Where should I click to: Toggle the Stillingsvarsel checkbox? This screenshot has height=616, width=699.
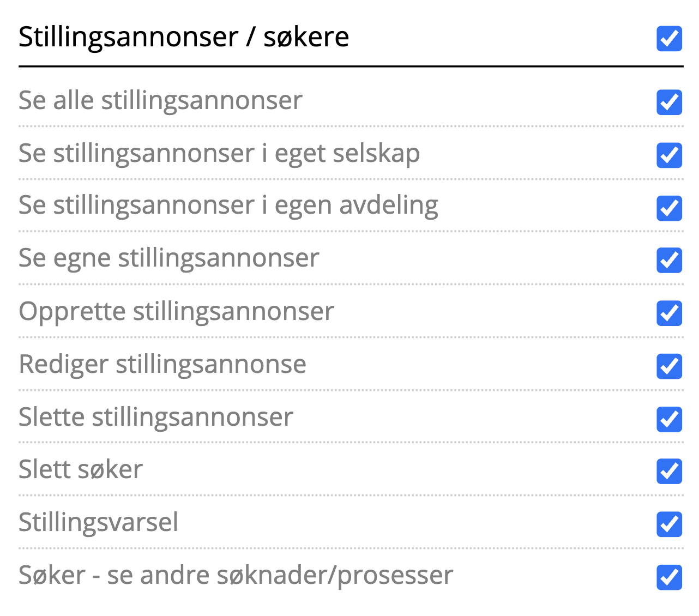[x=669, y=524]
